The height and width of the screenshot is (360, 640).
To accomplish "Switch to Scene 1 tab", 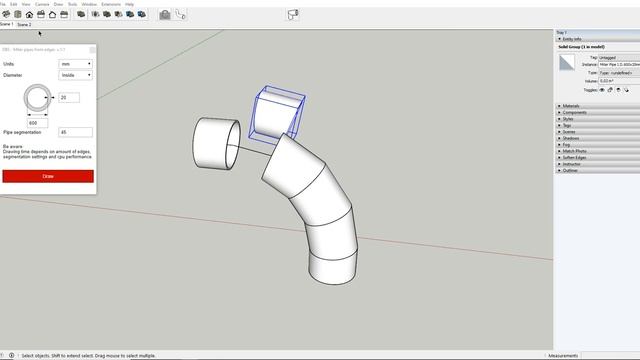I will [7, 24].
